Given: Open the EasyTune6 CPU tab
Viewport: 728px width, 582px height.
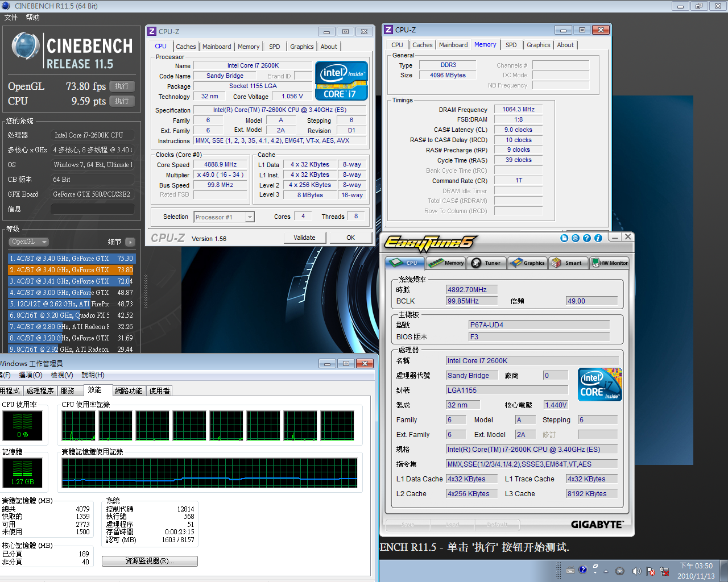Looking at the screenshot, I should pos(404,263).
